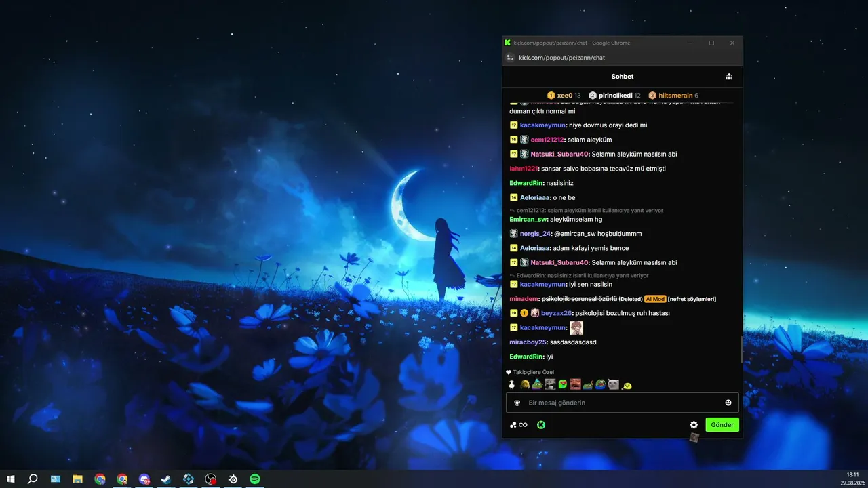Open Spotify from the taskbar
868x488 pixels.
255,479
